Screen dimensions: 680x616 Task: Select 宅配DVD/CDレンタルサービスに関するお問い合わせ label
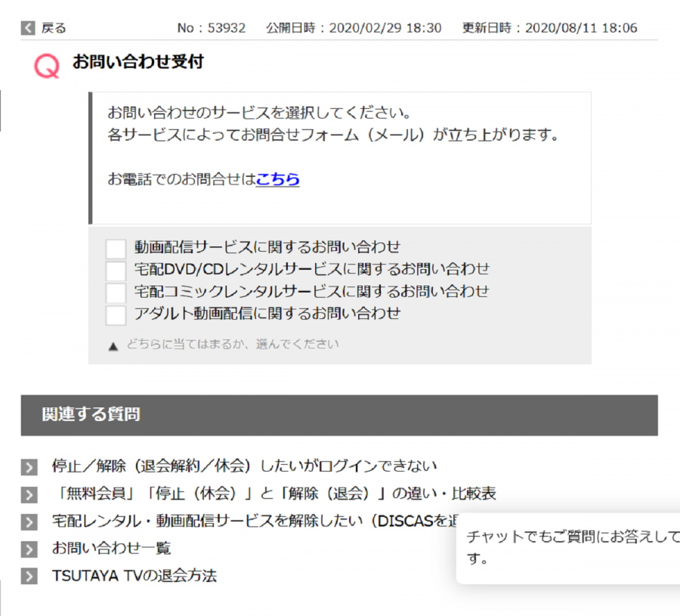pyautogui.click(x=312, y=269)
